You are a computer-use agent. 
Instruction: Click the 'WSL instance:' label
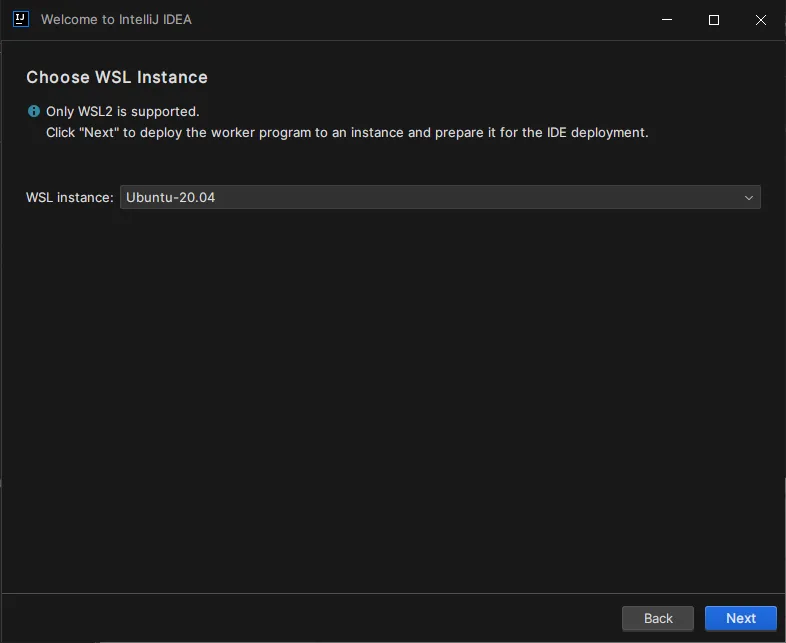point(70,197)
